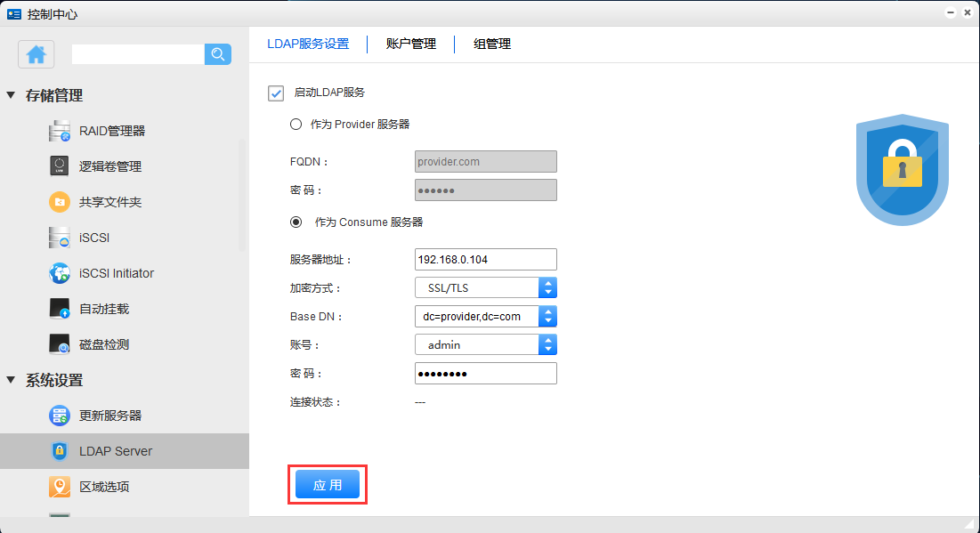The height and width of the screenshot is (533, 980).
Task: Select 作为 Provider 服务器 radio button
Action: pyautogui.click(x=296, y=125)
